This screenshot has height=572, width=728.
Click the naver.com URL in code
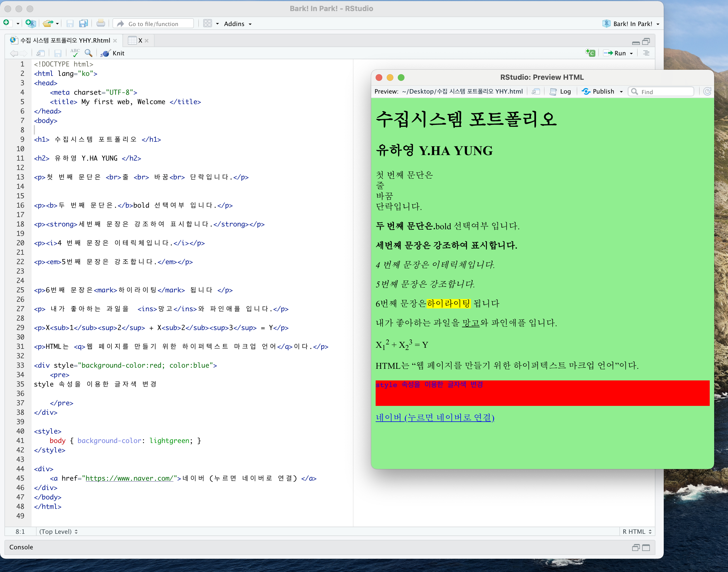[129, 478]
